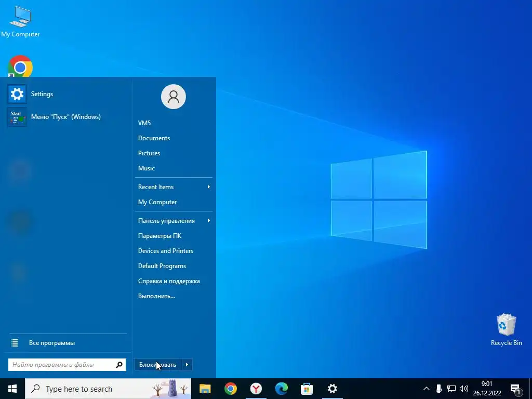Viewport: 532px width, 399px height.
Task: Open the notification center icon
Action: tap(516, 389)
